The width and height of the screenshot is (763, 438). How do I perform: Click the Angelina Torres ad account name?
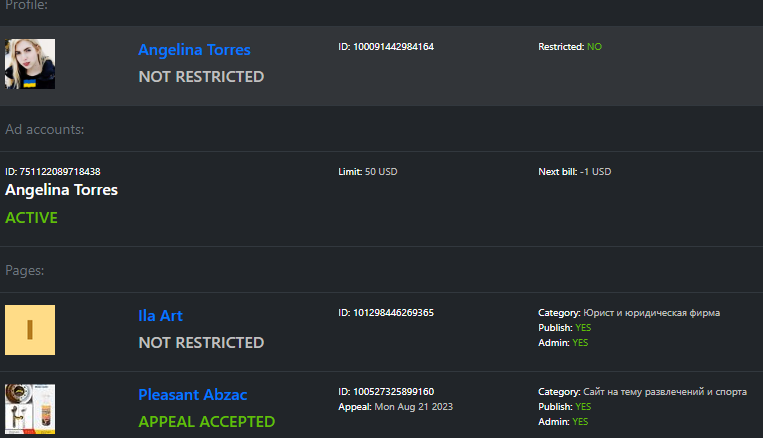[61, 190]
